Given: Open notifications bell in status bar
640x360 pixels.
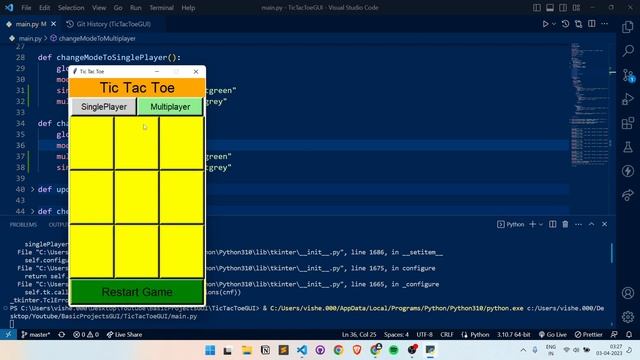Looking at the screenshot, I should click(x=629, y=334).
